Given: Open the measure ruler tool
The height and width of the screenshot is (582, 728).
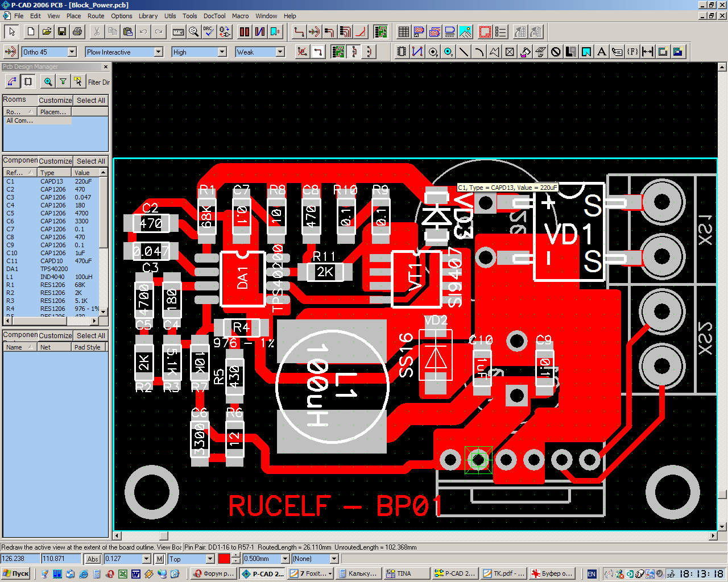Looking at the screenshot, I should coord(178,31).
